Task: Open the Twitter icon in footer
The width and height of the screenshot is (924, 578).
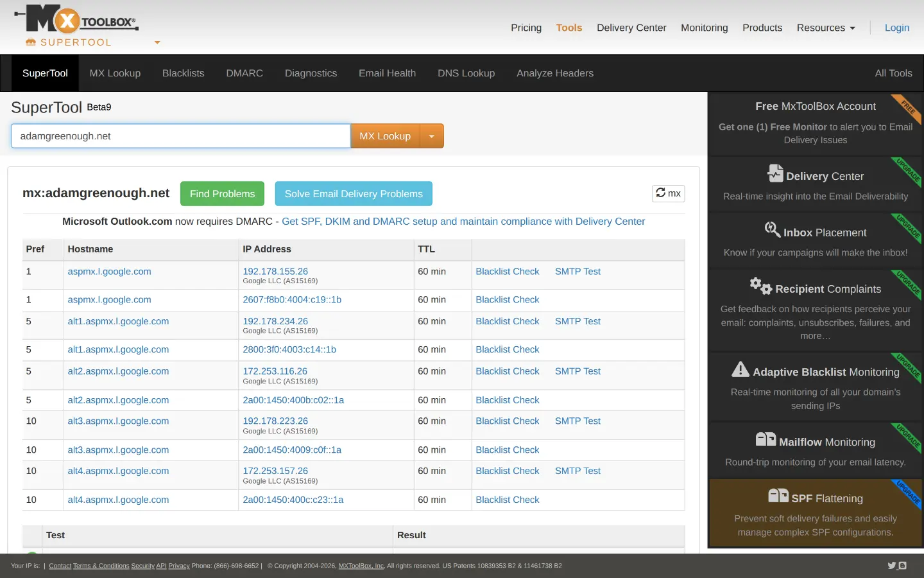Action: pos(891,566)
